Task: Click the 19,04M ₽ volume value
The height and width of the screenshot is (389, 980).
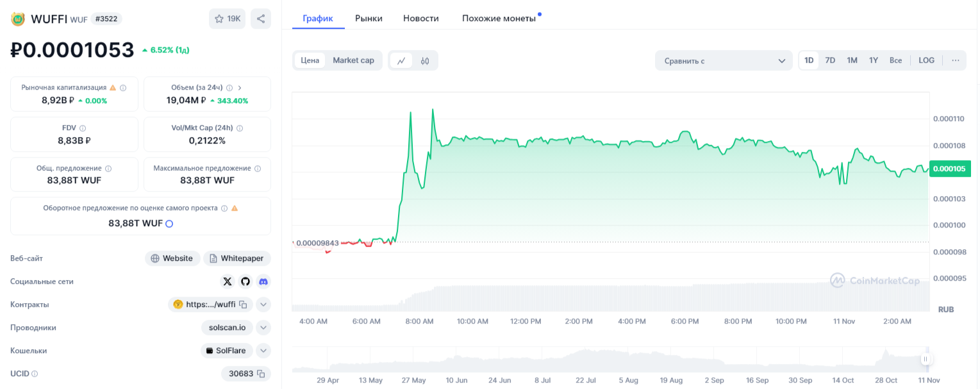Action: click(x=186, y=100)
